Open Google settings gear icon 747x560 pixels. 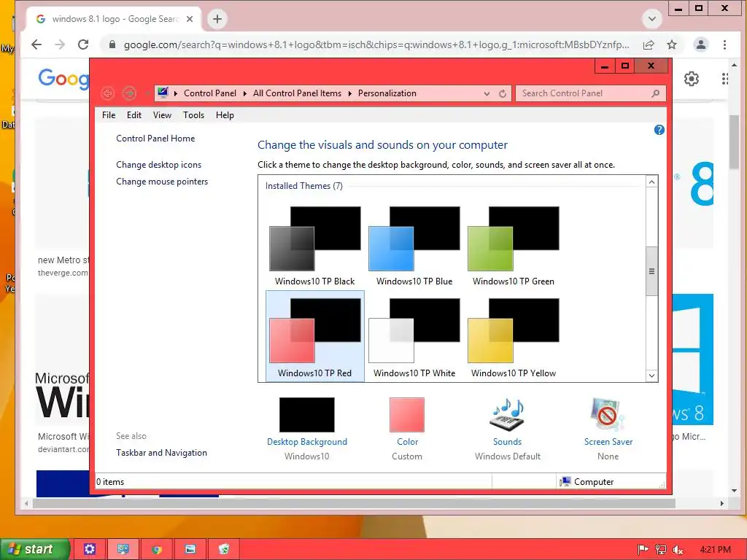pos(692,79)
